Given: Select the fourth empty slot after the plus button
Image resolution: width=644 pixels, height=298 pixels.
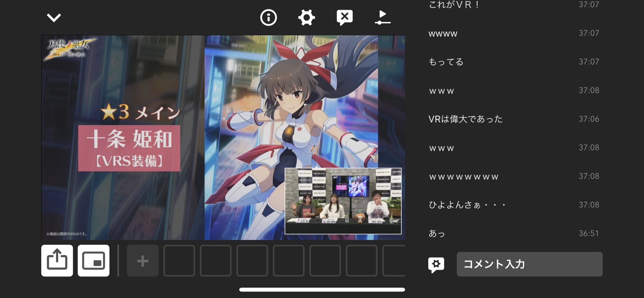Looking at the screenshot, I should pyautogui.click(x=289, y=261).
